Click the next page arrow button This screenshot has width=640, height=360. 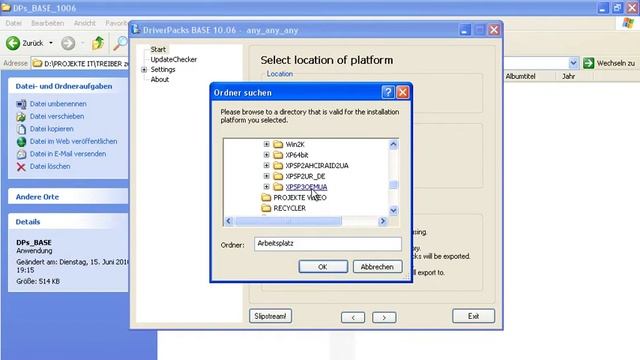[x=384, y=317]
